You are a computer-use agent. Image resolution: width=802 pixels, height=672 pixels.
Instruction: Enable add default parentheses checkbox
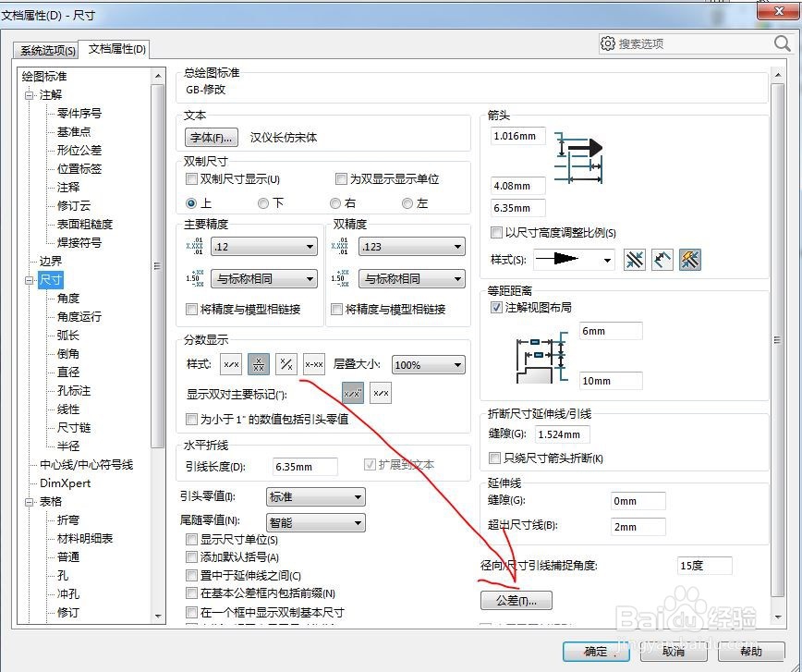point(191,556)
